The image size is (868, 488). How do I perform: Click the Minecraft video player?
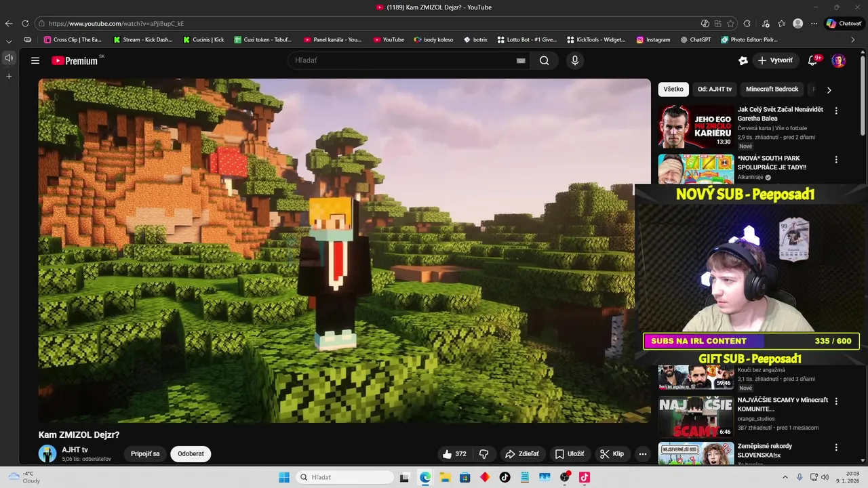[344, 251]
